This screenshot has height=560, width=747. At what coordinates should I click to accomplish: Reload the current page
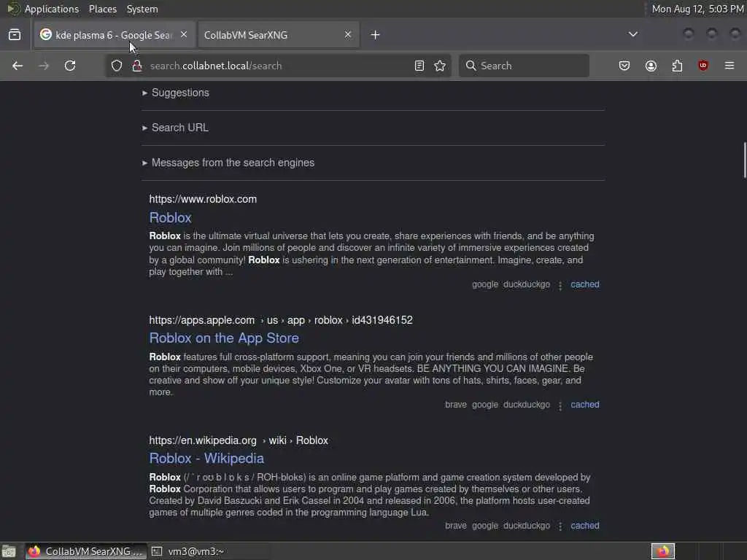[x=70, y=66]
